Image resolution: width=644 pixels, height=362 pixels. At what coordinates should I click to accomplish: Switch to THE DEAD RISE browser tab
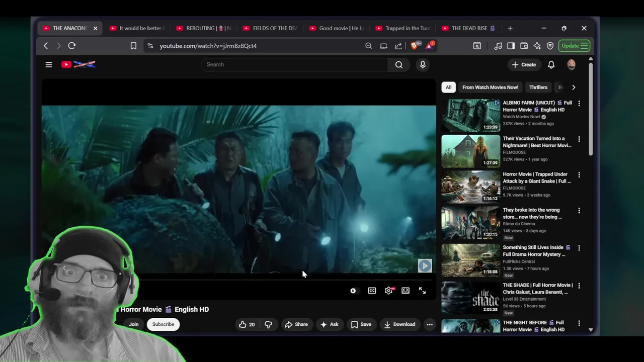pos(468,28)
